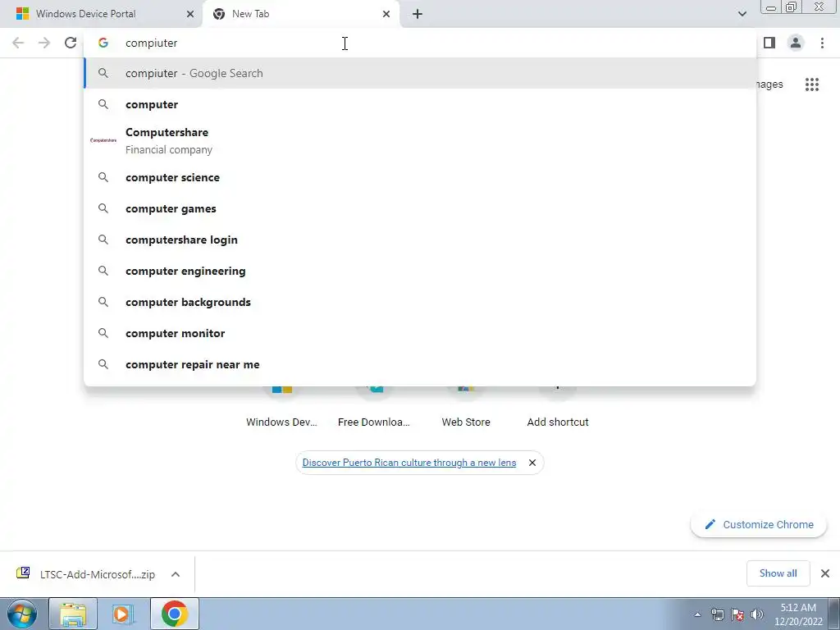Select 'computer repair near me' suggestion
Screen dimensions: 840x630
(420, 364)
